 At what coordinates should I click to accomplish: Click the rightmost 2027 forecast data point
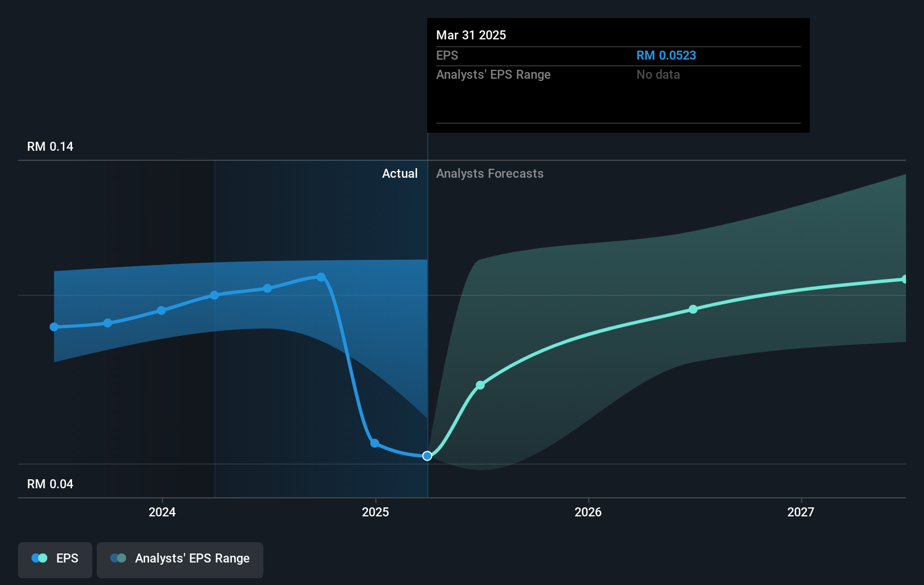(905, 278)
